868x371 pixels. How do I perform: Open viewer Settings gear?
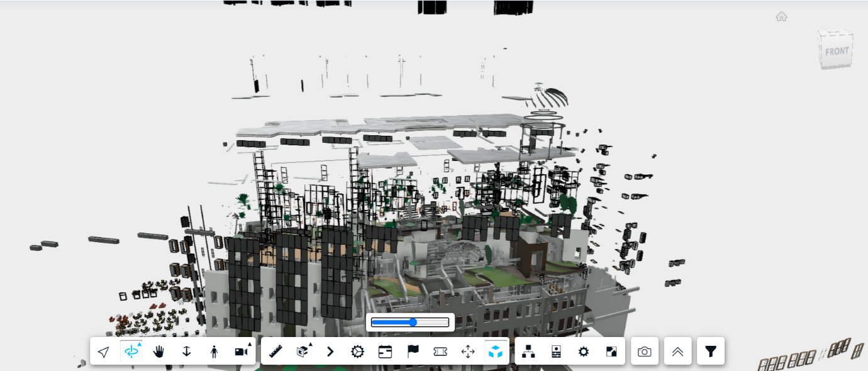(584, 352)
